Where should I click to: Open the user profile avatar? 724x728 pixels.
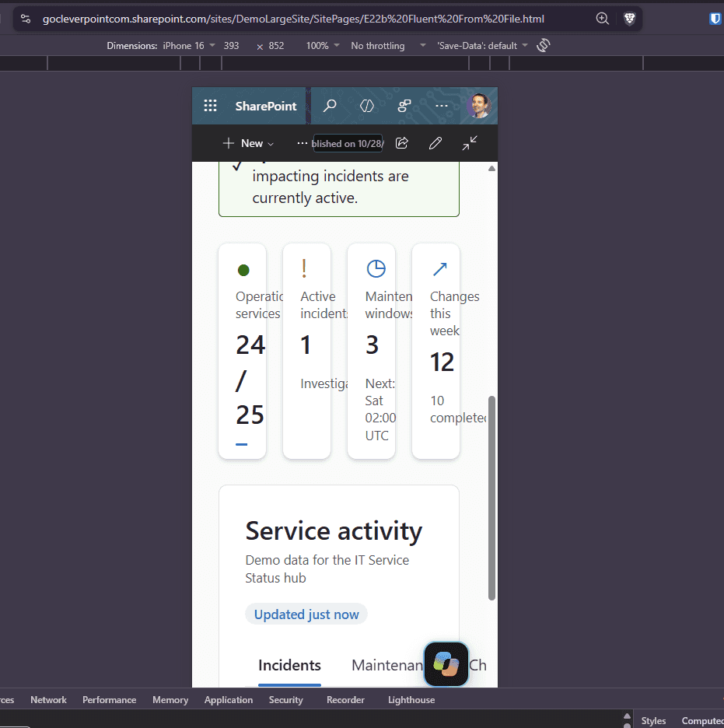479,106
